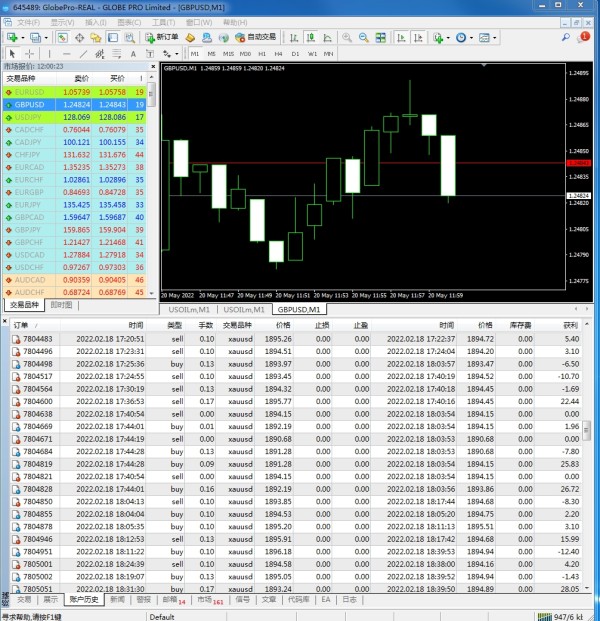This screenshot has height=621, width=600.
Task: Open the 图表(C) menu
Action: [x=127, y=21]
